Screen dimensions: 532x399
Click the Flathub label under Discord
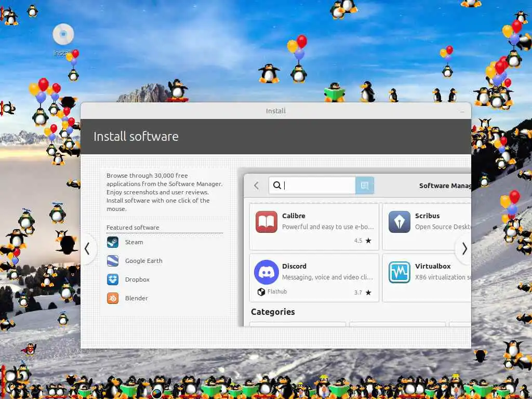click(277, 292)
